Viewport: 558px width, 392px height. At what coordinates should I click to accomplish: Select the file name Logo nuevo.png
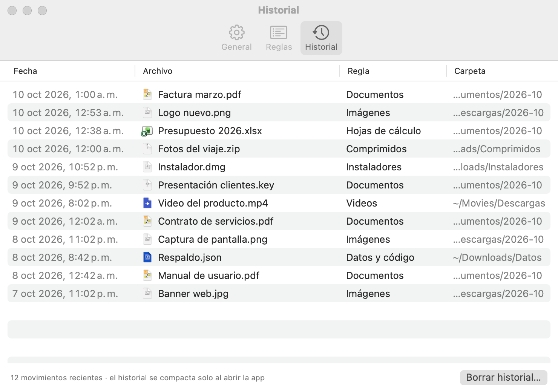point(195,113)
